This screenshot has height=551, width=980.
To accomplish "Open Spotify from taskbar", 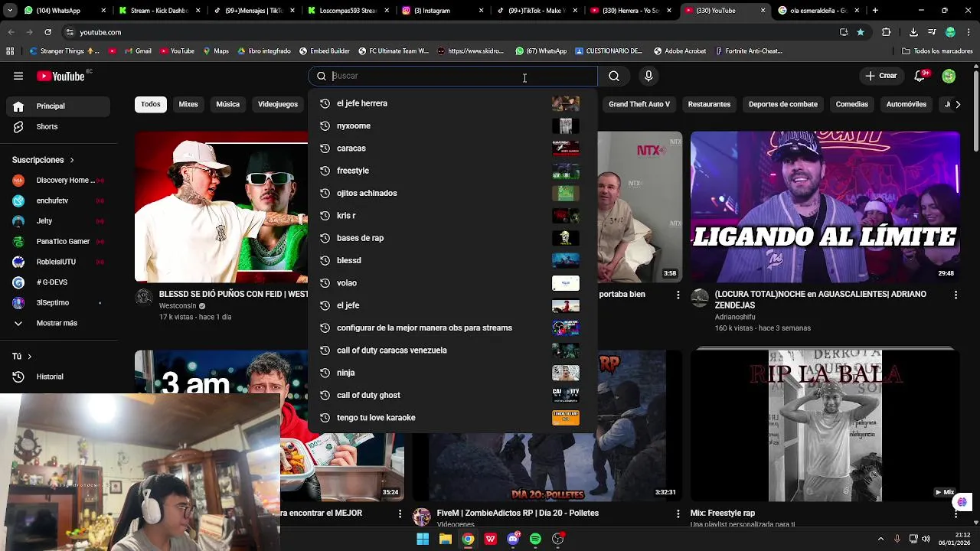I will click(x=535, y=539).
